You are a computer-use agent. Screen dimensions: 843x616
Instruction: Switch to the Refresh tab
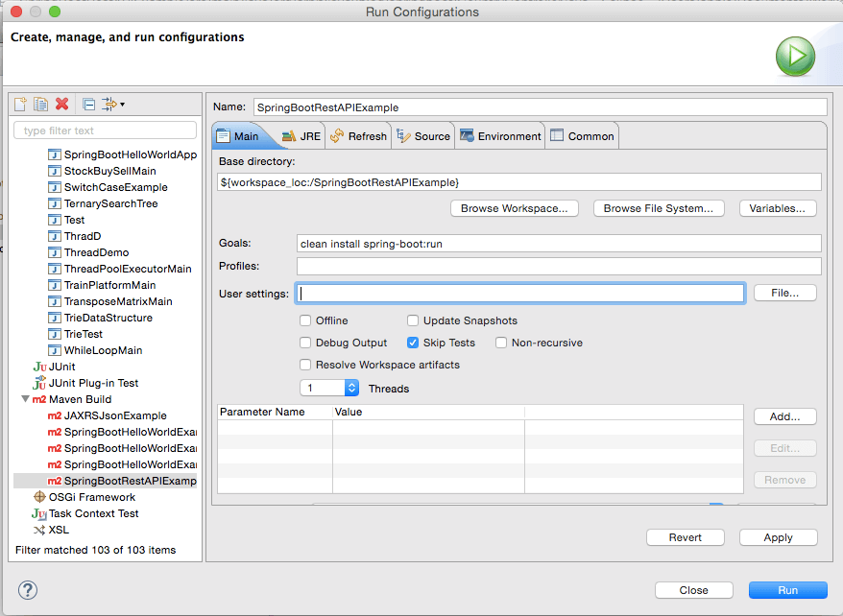click(358, 136)
